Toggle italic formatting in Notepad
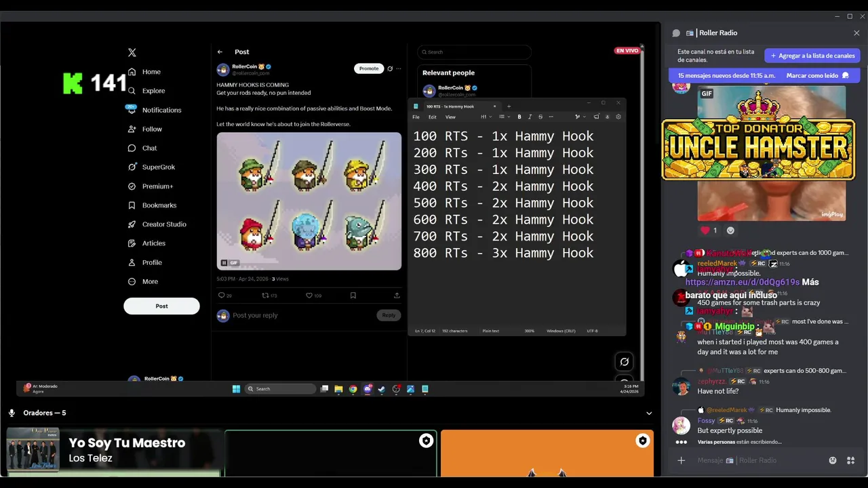The height and width of the screenshot is (488, 868). tap(530, 117)
